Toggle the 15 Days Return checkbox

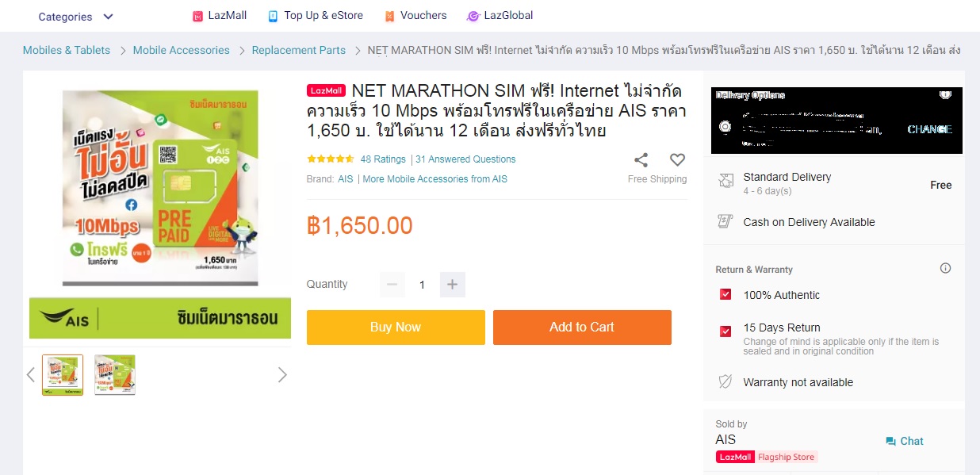pyautogui.click(x=725, y=331)
